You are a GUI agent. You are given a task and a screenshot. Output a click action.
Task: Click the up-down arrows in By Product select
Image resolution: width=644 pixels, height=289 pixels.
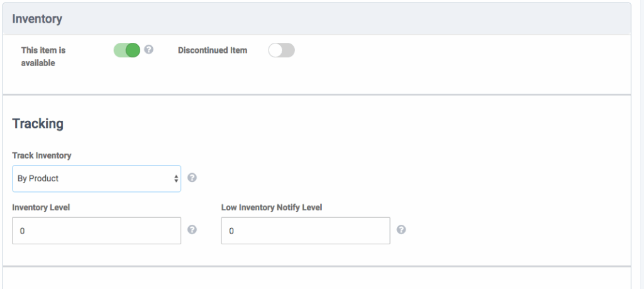(x=176, y=179)
